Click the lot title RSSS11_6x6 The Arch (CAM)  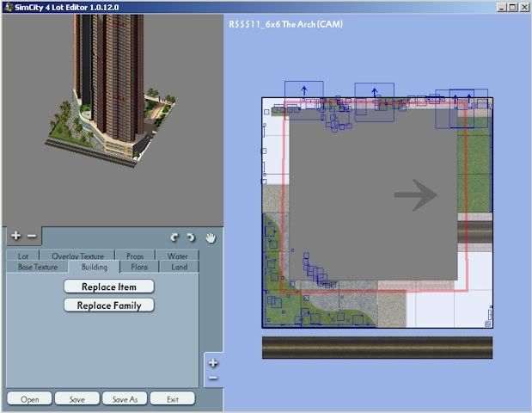[285, 24]
